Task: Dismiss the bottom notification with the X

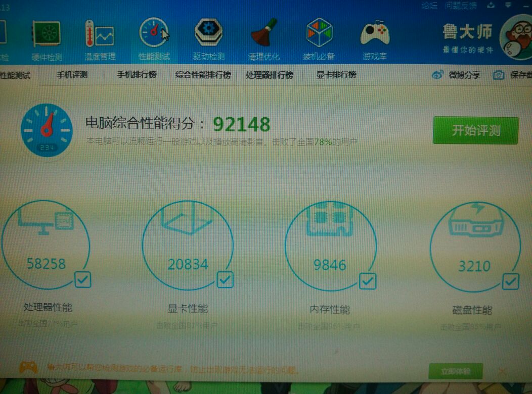Action: (x=502, y=371)
